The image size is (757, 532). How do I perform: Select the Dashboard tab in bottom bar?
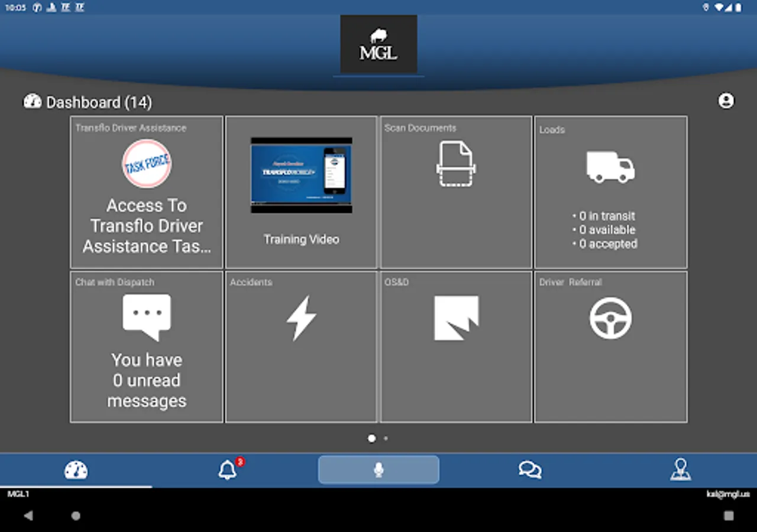click(76, 471)
